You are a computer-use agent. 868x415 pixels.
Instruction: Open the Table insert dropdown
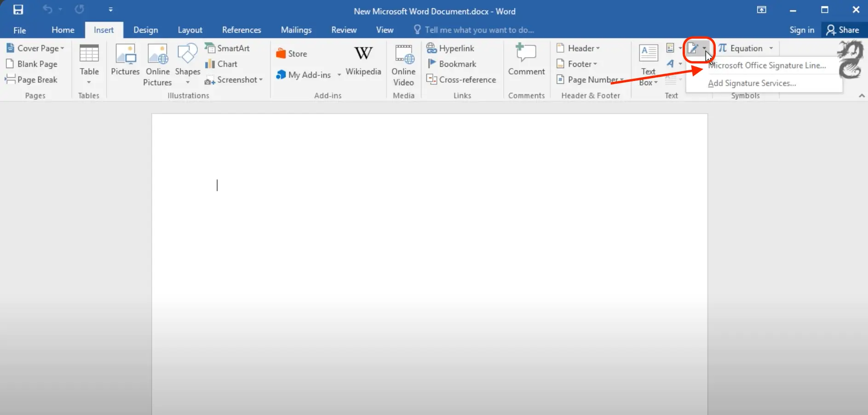point(89,64)
